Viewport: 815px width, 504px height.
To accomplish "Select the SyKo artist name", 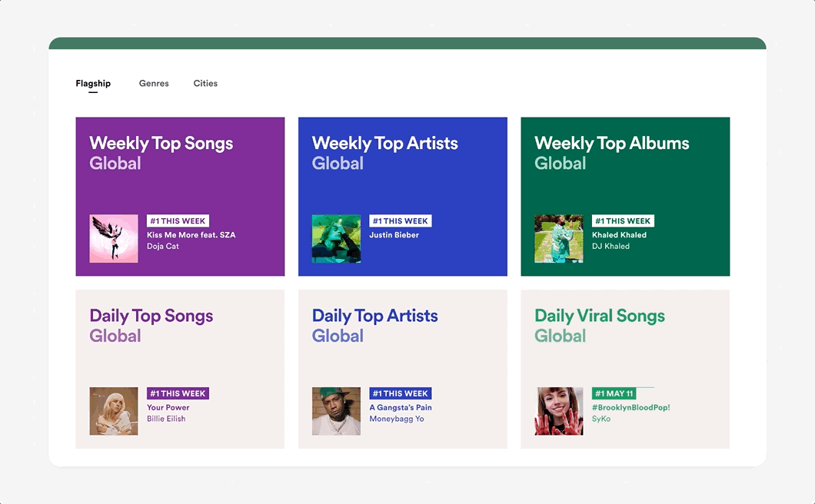I will 600,419.
